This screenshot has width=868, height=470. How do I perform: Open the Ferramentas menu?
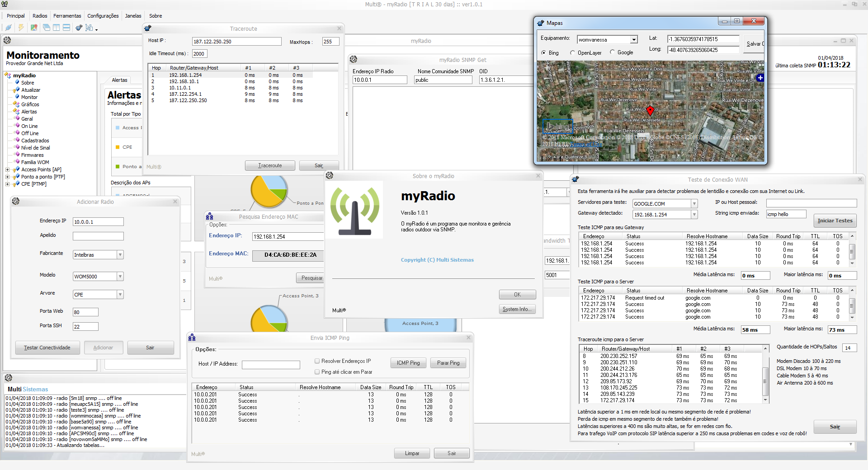click(67, 16)
